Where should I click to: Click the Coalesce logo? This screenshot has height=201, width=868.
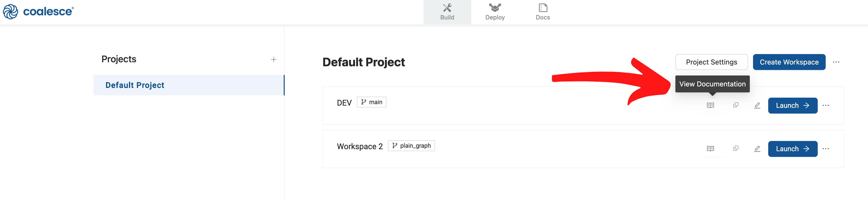click(38, 11)
